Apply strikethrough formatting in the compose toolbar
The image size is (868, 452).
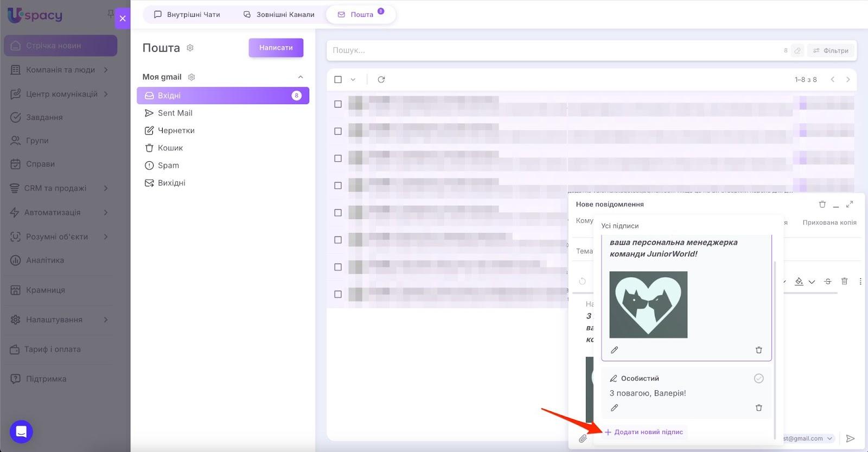827,281
